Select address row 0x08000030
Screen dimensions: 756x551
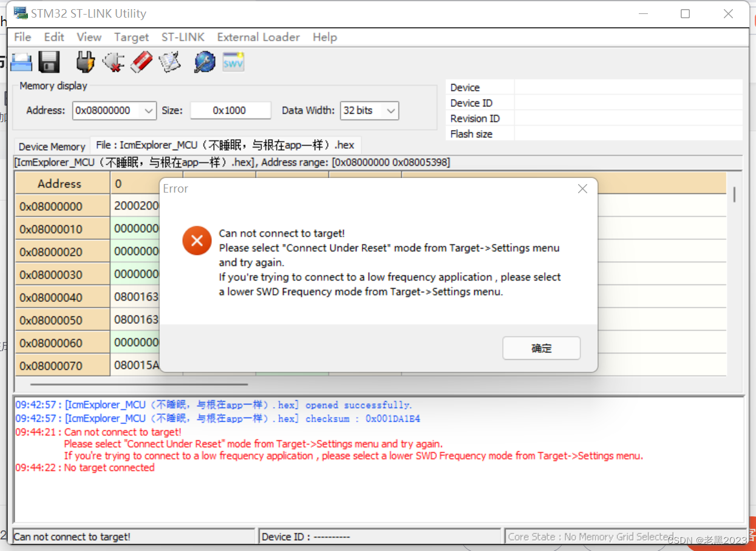(63, 275)
